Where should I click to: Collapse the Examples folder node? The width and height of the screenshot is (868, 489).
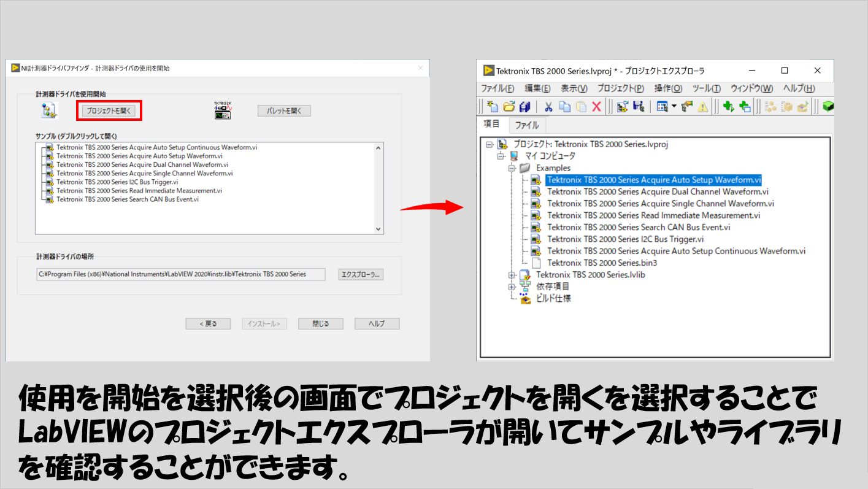coord(512,167)
